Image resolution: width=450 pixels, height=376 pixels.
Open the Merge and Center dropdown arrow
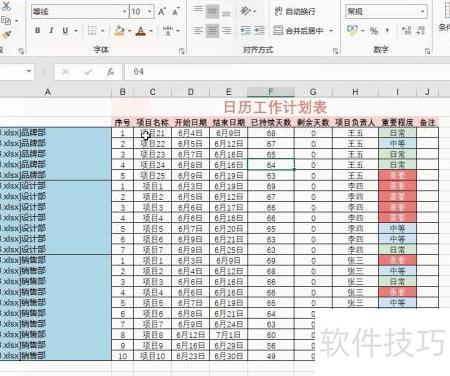(331, 31)
